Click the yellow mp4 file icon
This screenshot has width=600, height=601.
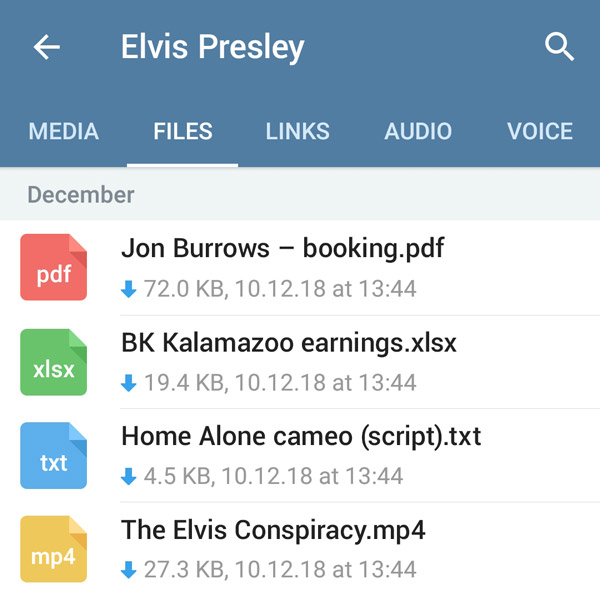(x=53, y=549)
